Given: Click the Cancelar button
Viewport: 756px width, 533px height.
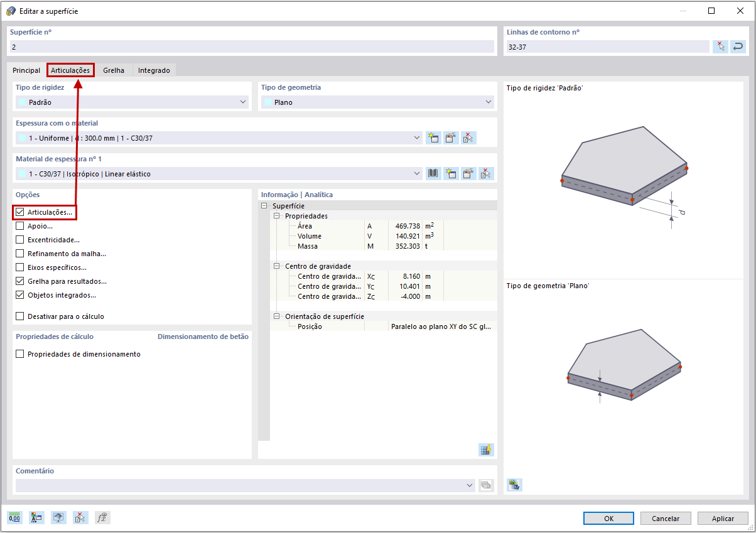Looking at the screenshot, I should [666, 519].
